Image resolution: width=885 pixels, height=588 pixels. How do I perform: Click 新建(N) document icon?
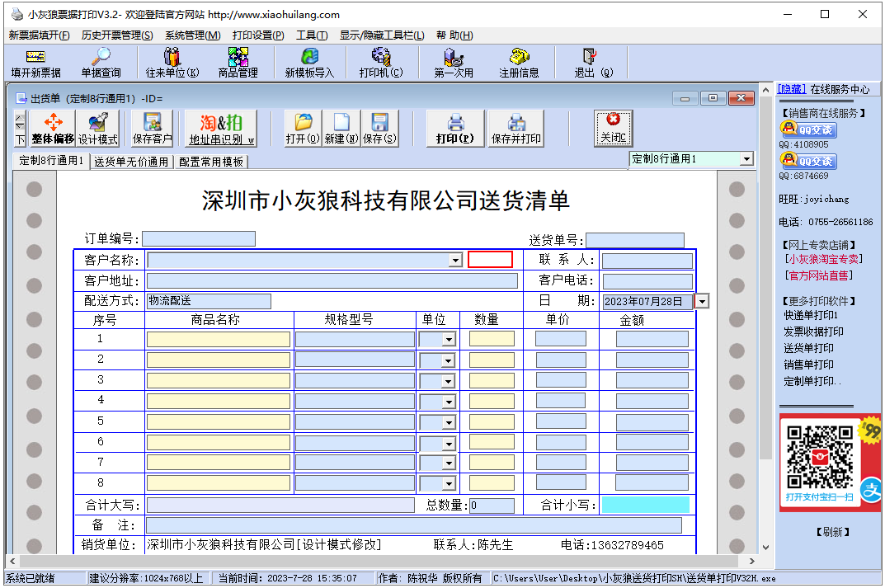341,129
